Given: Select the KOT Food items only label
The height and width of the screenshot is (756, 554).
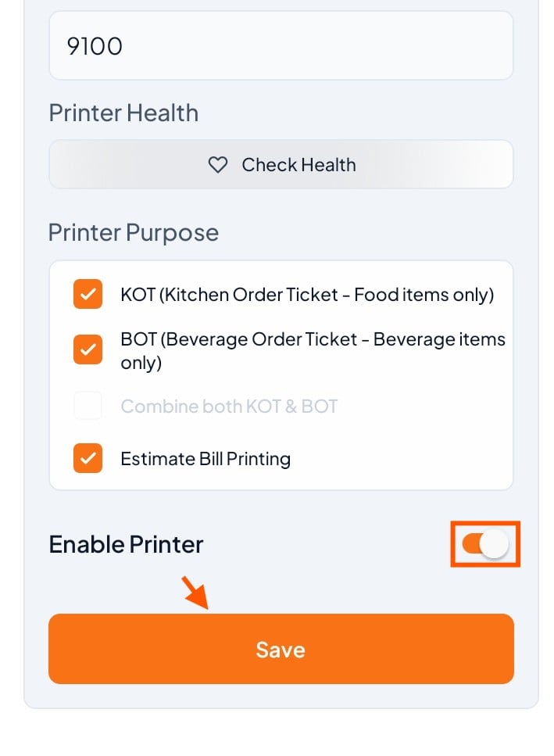Looking at the screenshot, I should [x=307, y=295].
